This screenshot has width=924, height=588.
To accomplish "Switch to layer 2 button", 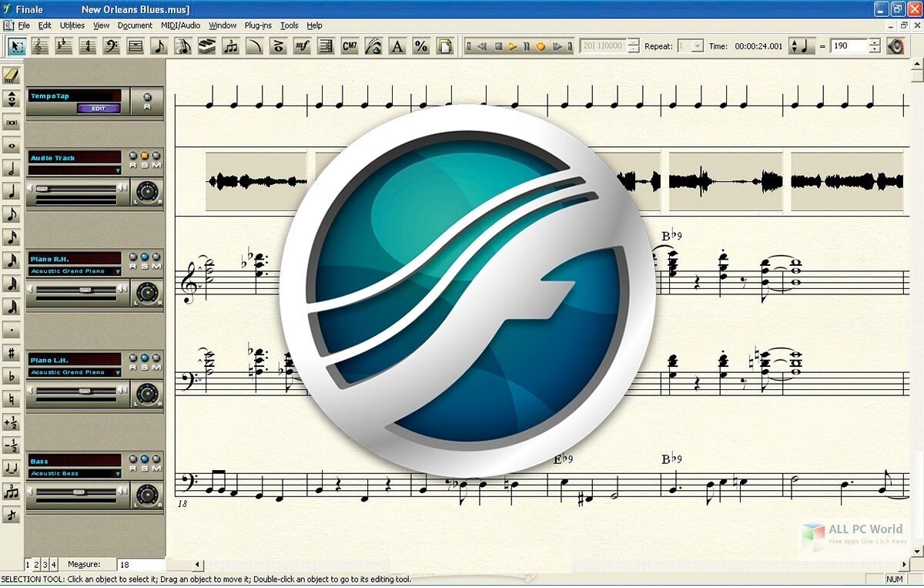I will 37,565.
